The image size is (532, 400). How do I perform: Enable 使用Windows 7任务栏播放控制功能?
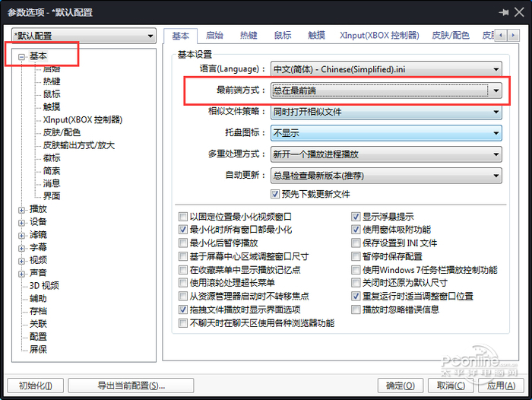click(356, 270)
